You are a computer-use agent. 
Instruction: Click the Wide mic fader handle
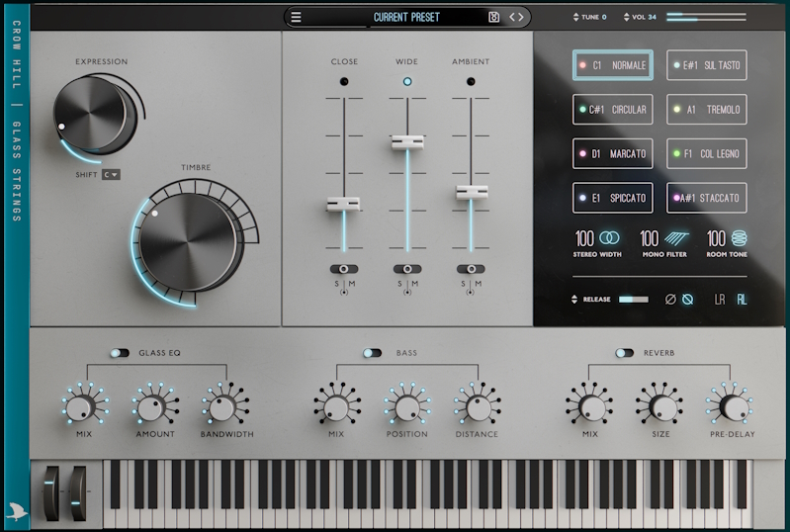pyautogui.click(x=407, y=141)
